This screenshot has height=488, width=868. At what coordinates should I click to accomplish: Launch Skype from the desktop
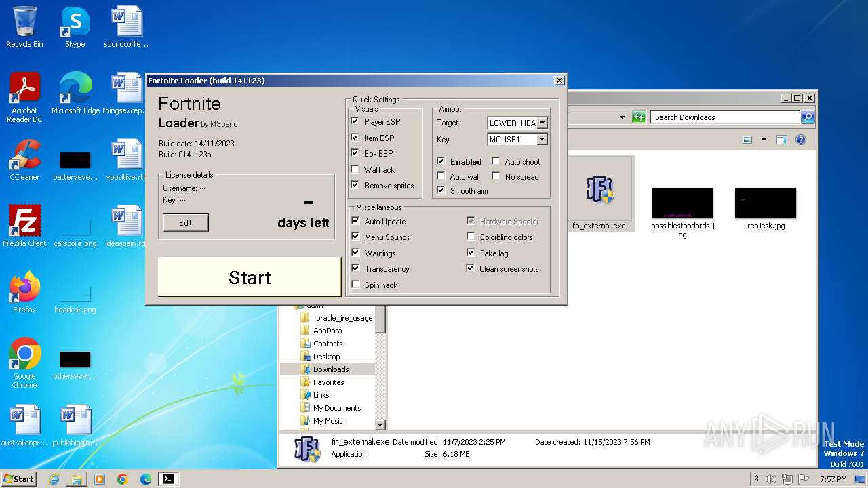(75, 27)
